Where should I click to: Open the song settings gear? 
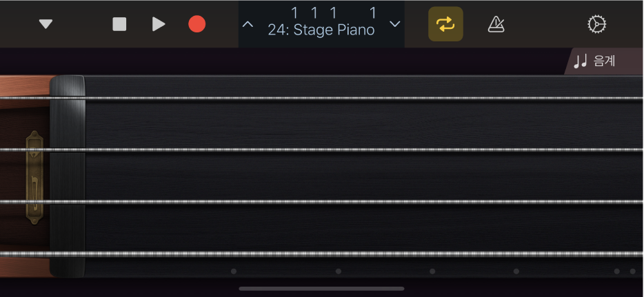click(x=596, y=24)
